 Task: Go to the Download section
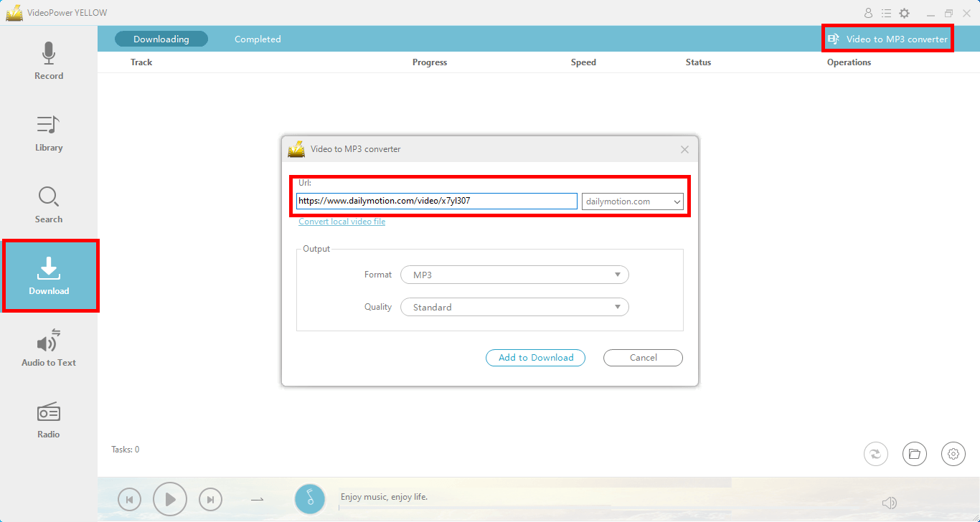tap(50, 276)
